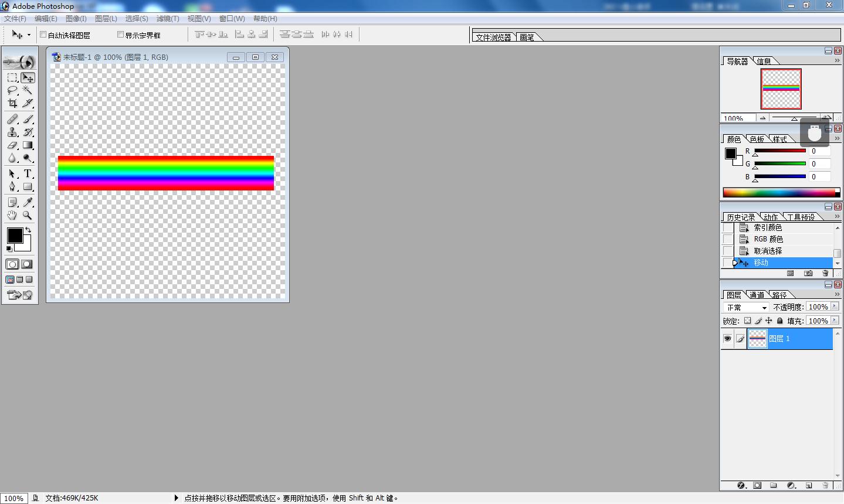The height and width of the screenshot is (504, 844).
Task: Click the foreground color swatch in toolbox
Action: [15, 236]
